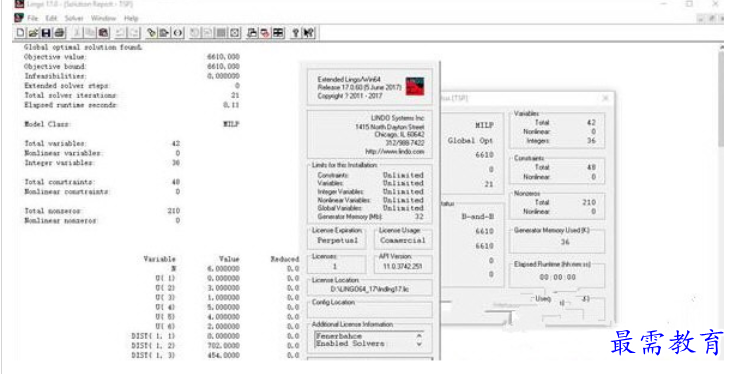Click up arrow in Additional License Information box

[x=419, y=335]
